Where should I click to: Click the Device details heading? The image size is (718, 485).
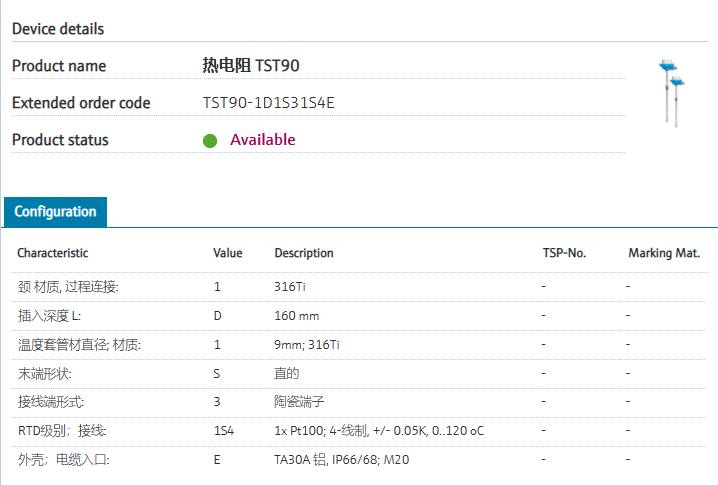click(x=58, y=29)
